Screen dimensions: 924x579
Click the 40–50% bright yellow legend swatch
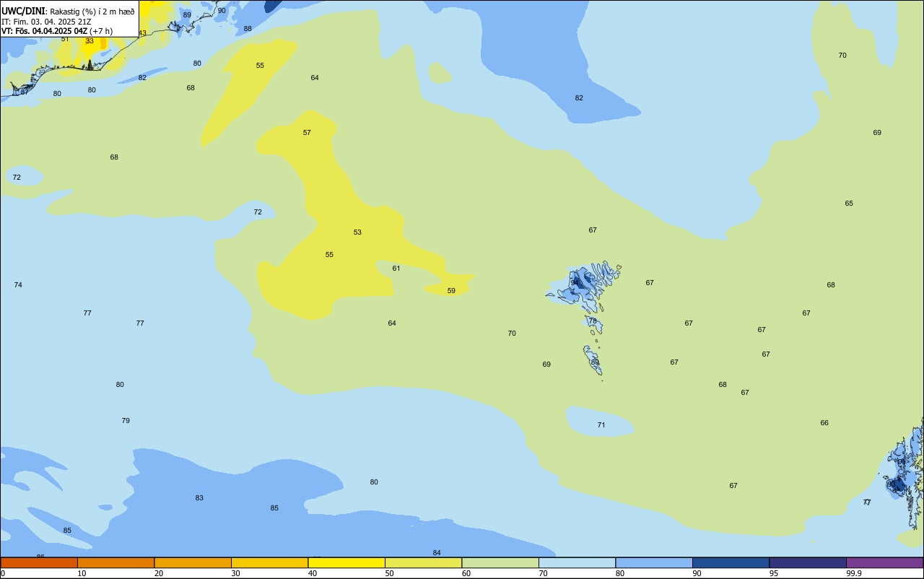(x=346, y=562)
